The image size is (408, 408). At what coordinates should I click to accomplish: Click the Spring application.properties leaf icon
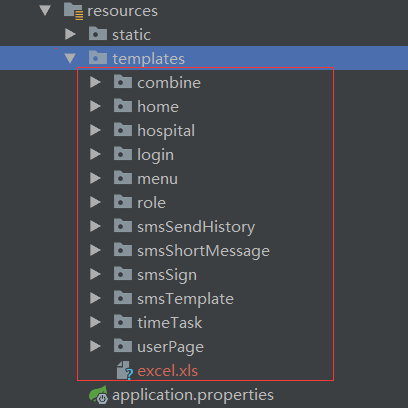click(x=98, y=394)
